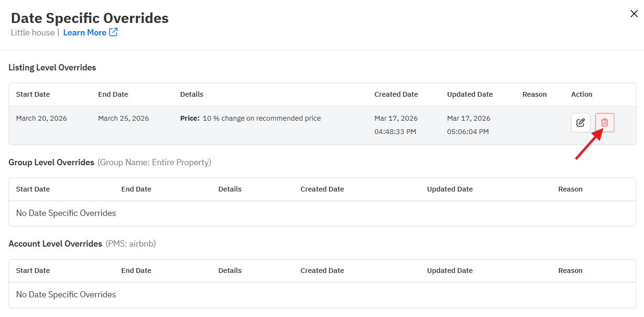Click the Mar 17, 2026 04:48:33 PM created date

pyautogui.click(x=396, y=125)
